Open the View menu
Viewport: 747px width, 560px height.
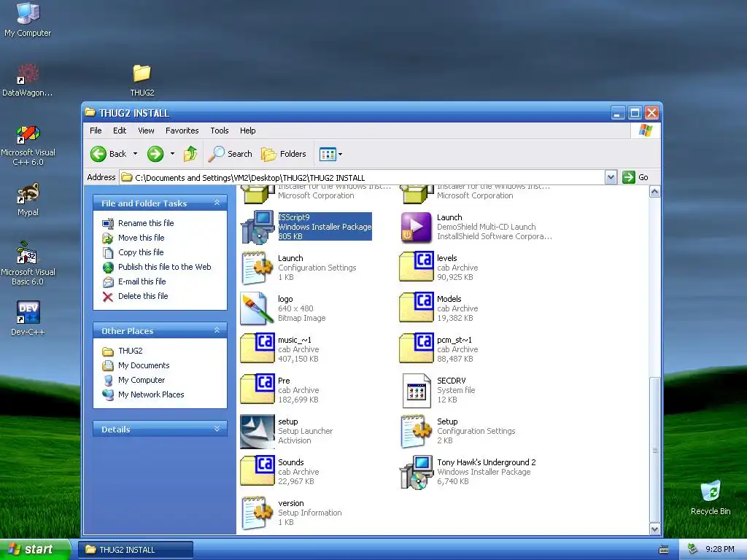click(x=146, y=131)
